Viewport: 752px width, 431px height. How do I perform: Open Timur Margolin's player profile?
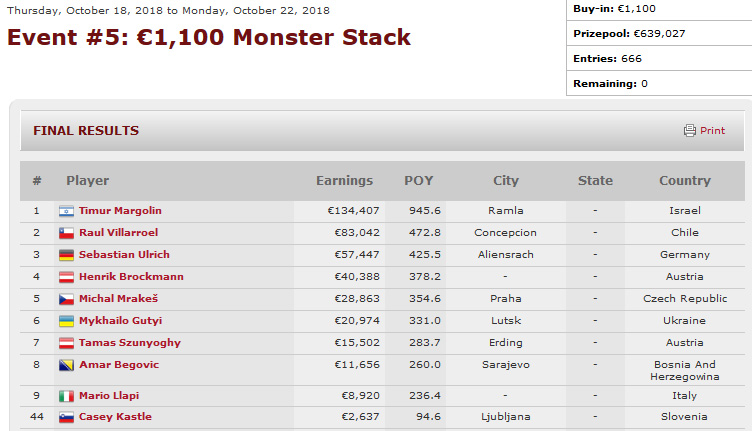coord(120,211)
